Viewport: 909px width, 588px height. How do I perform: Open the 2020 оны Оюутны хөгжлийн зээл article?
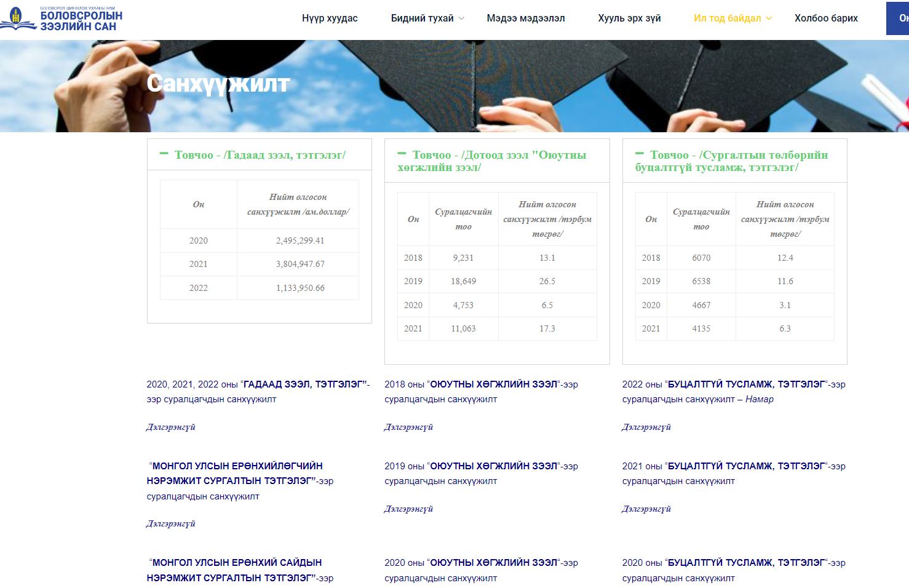tap(482, 570)
